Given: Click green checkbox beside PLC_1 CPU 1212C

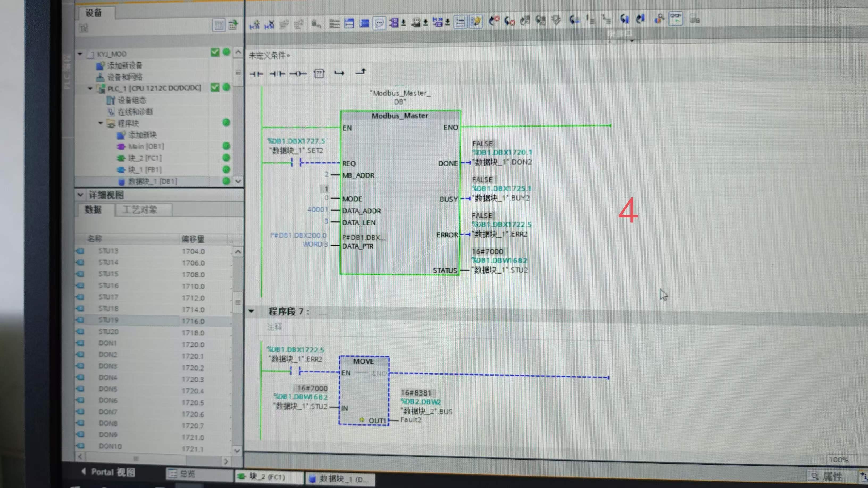Looking at the screenshot, I should tap(215, 87).
